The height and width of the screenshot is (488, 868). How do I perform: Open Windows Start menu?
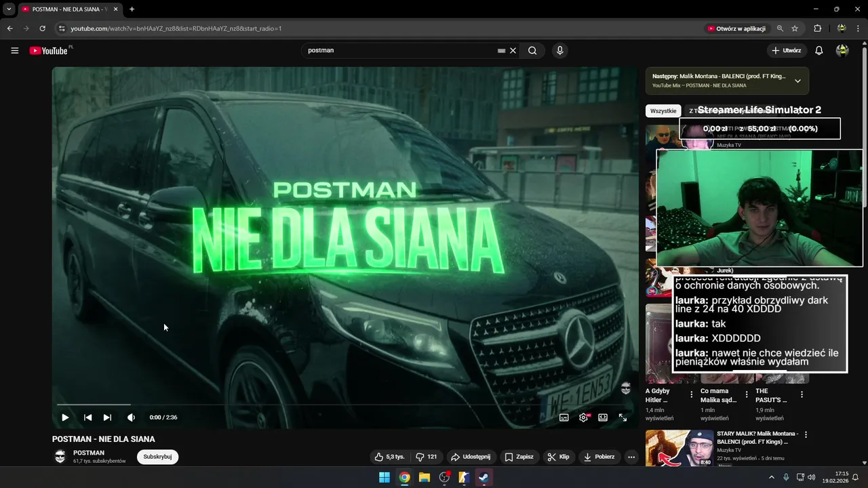coord(384,477)
